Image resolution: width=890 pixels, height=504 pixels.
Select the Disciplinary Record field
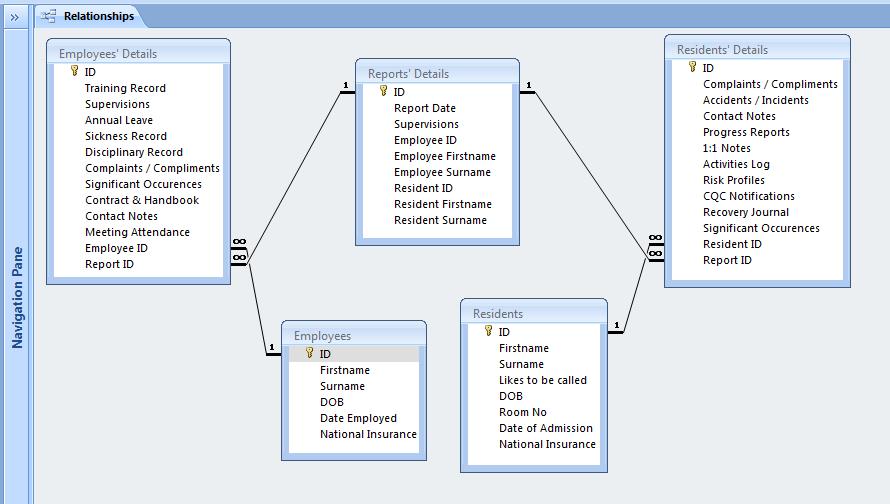pyautogui.click(x=134, y=152)
